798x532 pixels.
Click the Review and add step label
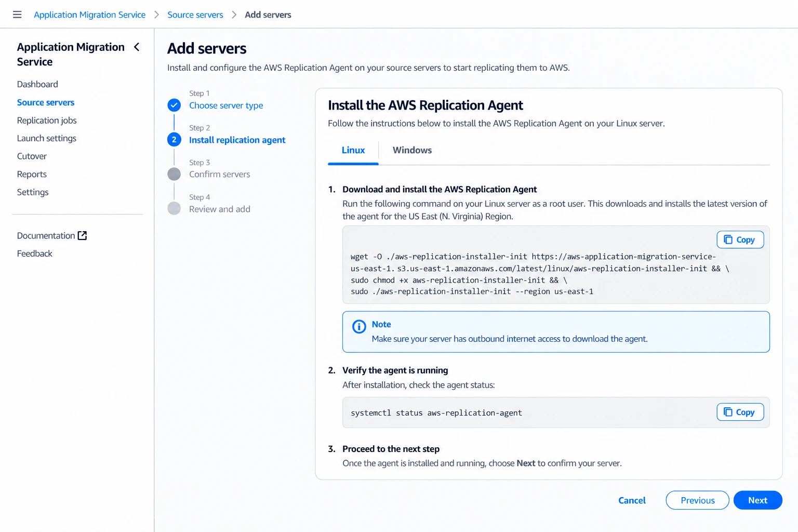pos(219,209)
